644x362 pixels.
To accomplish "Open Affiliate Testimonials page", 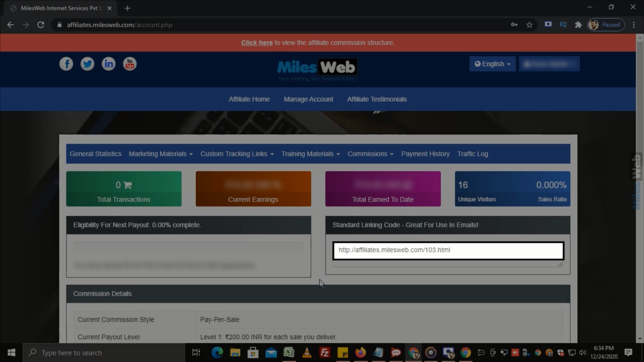I will tap(377, 99).
